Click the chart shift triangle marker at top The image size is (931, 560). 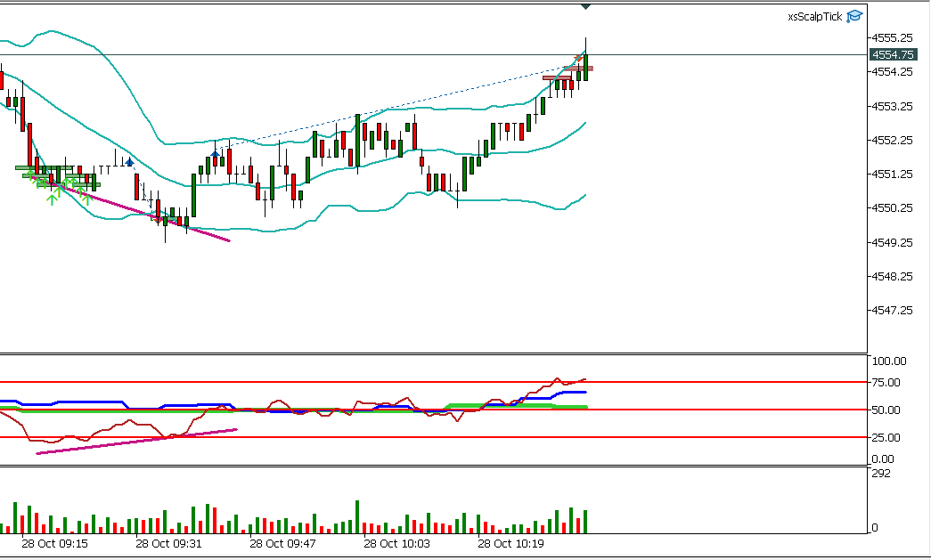pos(586,6)
